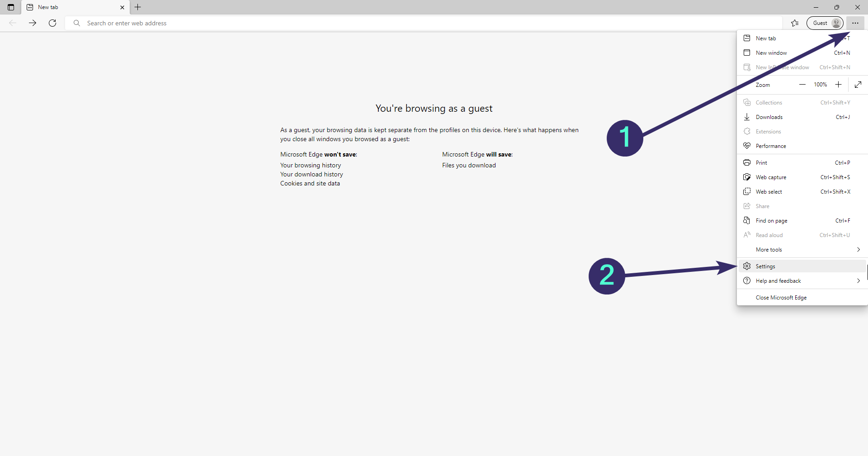This screenshot has width=868, height=456.
Task: Select Web capture menu item
Action: point(771,177)
